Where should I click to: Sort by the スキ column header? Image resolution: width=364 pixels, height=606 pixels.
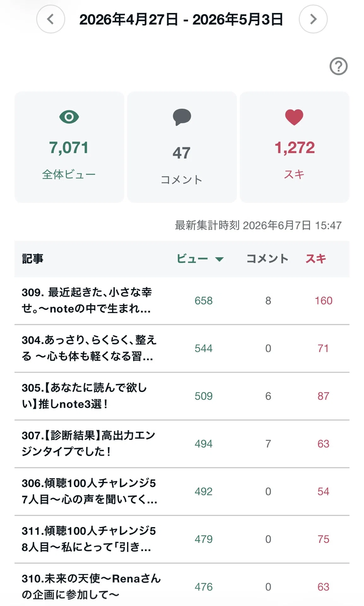coord(315,259)
